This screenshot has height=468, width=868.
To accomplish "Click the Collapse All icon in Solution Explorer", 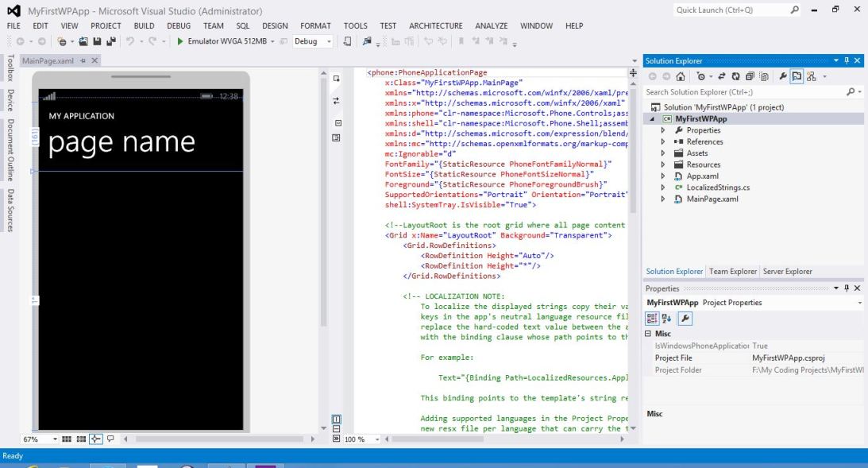I will tap(750, 76).
